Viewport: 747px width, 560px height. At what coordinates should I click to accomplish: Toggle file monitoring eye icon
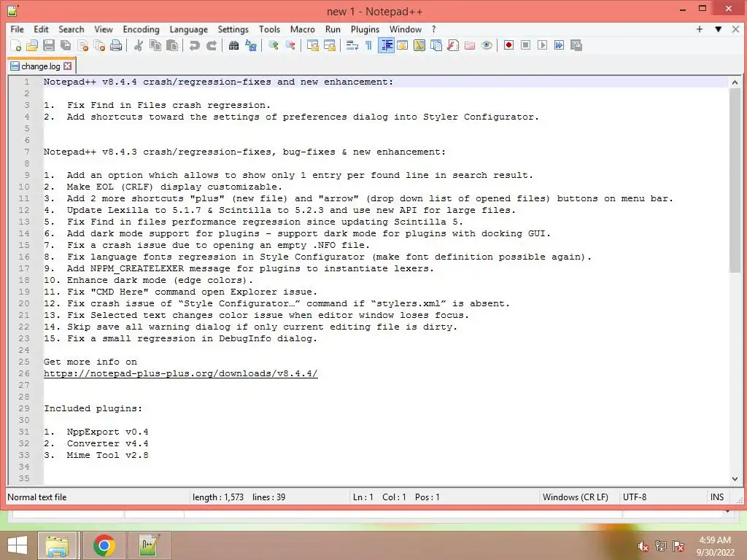(487, 45)
